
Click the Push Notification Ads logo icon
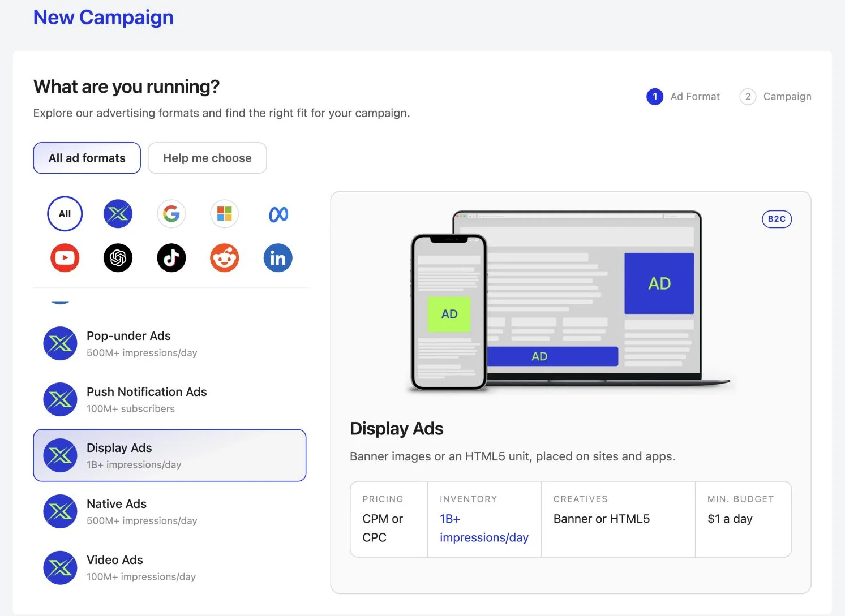coord(60,399)
